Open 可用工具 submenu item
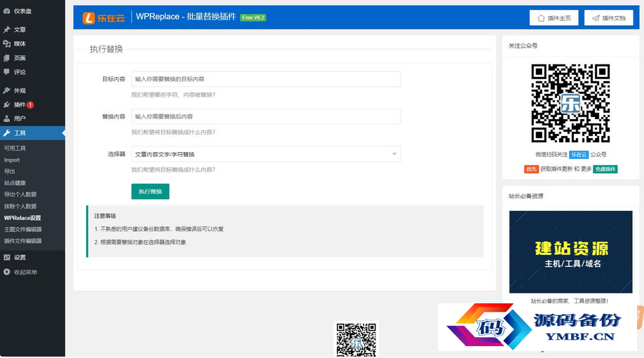Viewport: 644px width, 358px height. point(15,149)
